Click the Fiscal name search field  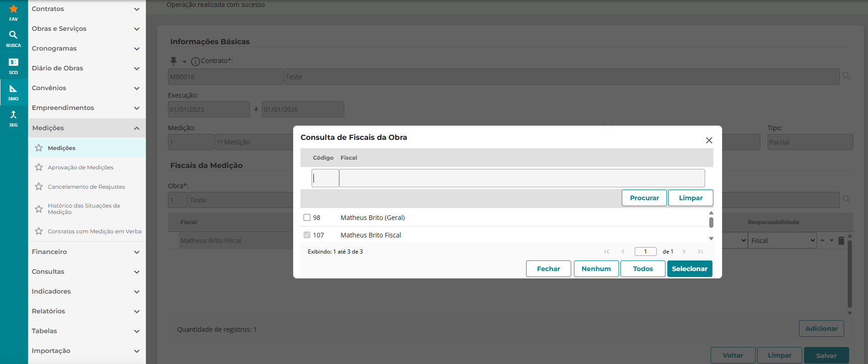[521, 178]
